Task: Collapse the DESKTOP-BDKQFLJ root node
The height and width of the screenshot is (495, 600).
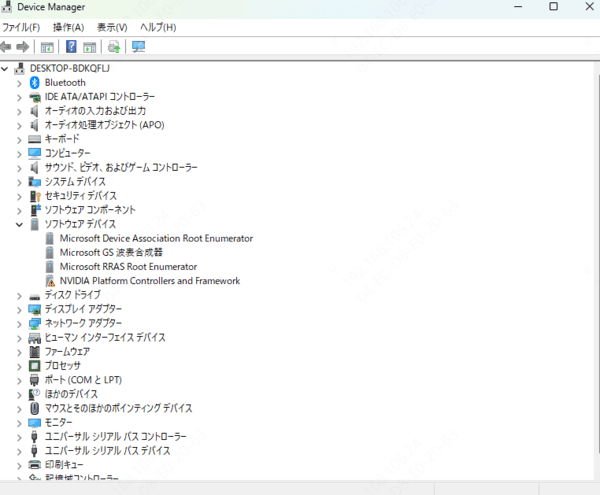Action: pos(7,68)
